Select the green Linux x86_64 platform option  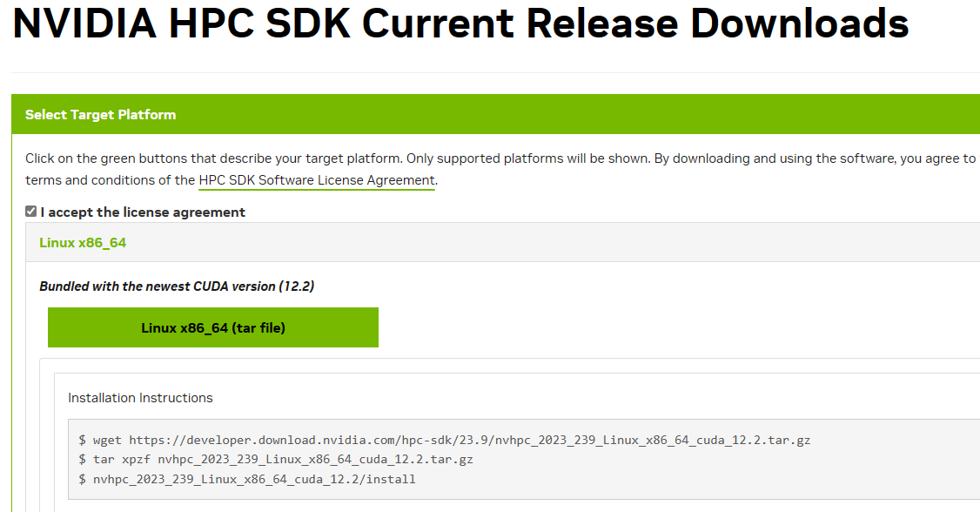coord(83,243)
